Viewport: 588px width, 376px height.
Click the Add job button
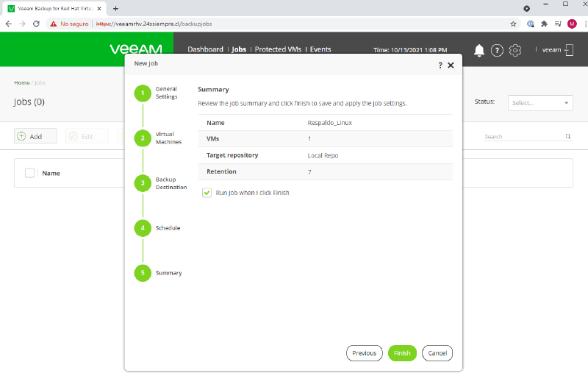[x=35, y=136]
